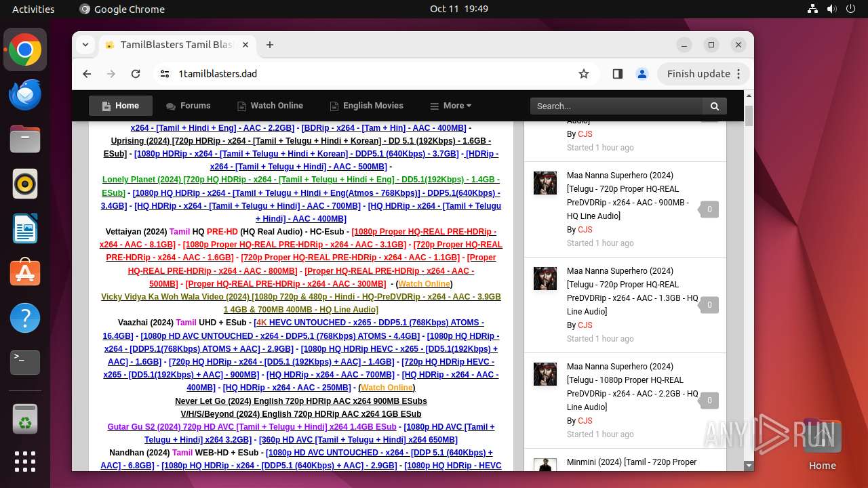Open Watch Online nav item

pos(270,106)
